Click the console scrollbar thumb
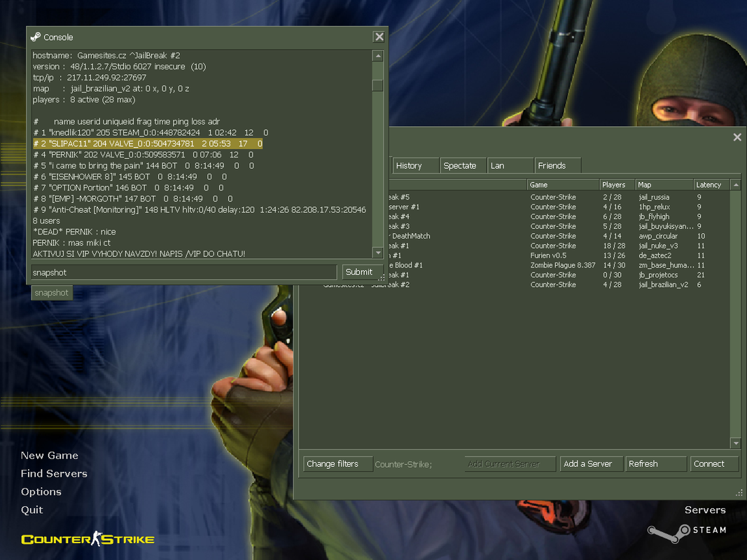747x560 pixels. tap(378, 85)
